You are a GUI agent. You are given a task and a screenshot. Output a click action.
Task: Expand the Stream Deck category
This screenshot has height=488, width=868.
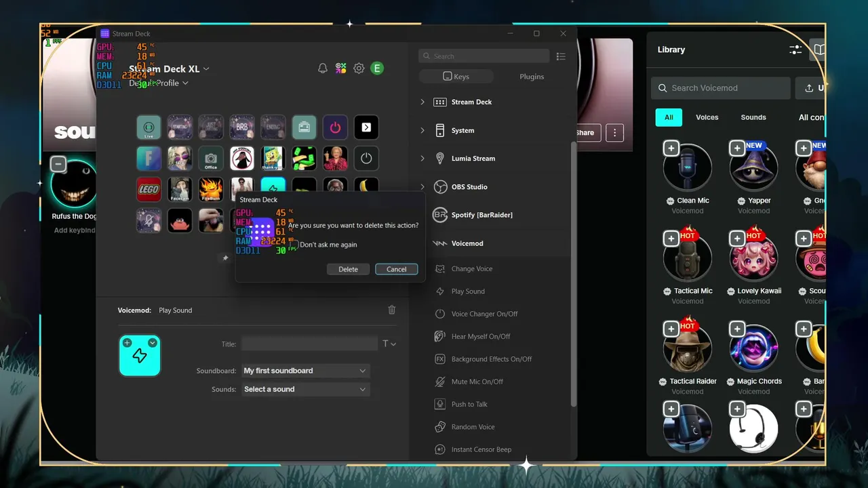click(422, 102)
